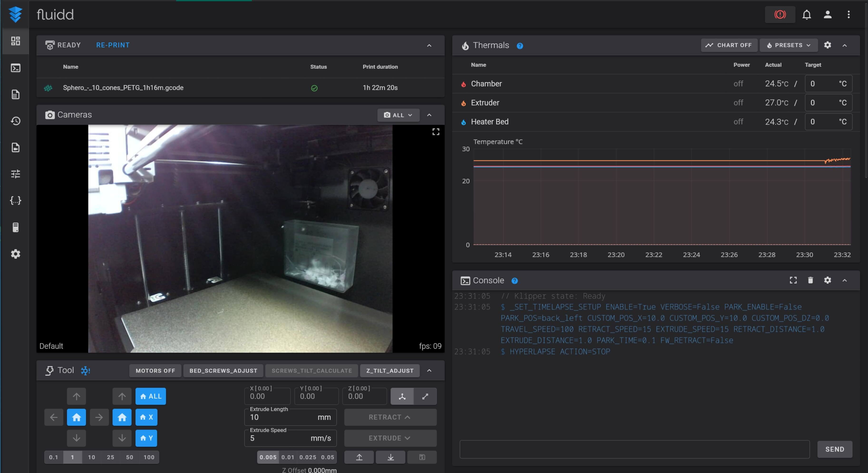Screen dimensions: 868x473
Task: Open the notifications bell
Action: tap(807, 14)
